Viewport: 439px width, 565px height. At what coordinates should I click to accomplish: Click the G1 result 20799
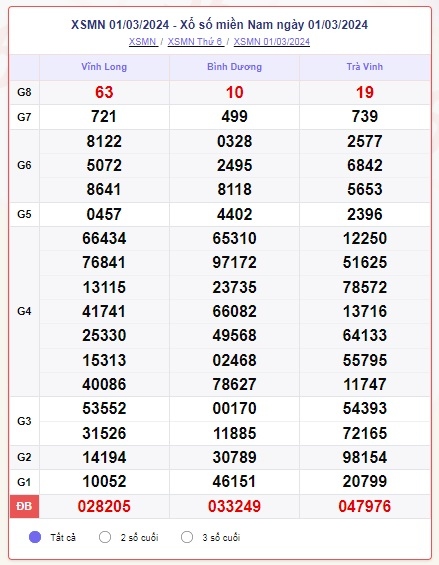click(x=365, y=481)
